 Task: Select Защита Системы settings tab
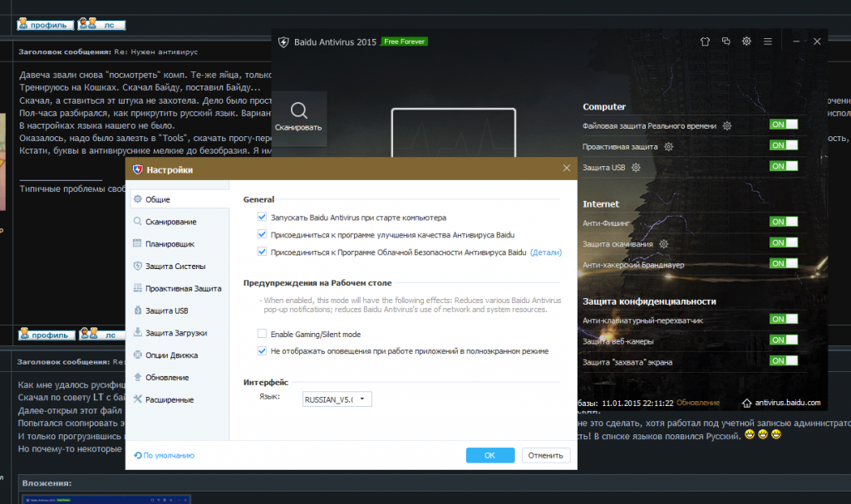pyautogui.click(x=180, y=267)
